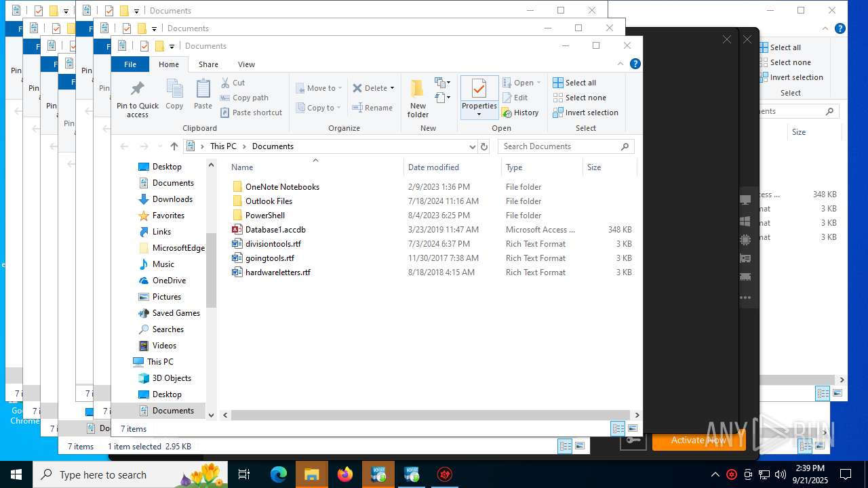Open the Delete dropdown in ribbon
Viewport: 868px width, 488px height.
tap(373, 88)
